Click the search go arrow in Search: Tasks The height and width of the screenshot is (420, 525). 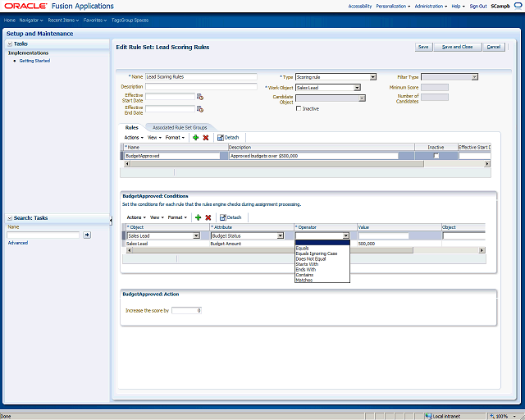click(x=87, y=235)
